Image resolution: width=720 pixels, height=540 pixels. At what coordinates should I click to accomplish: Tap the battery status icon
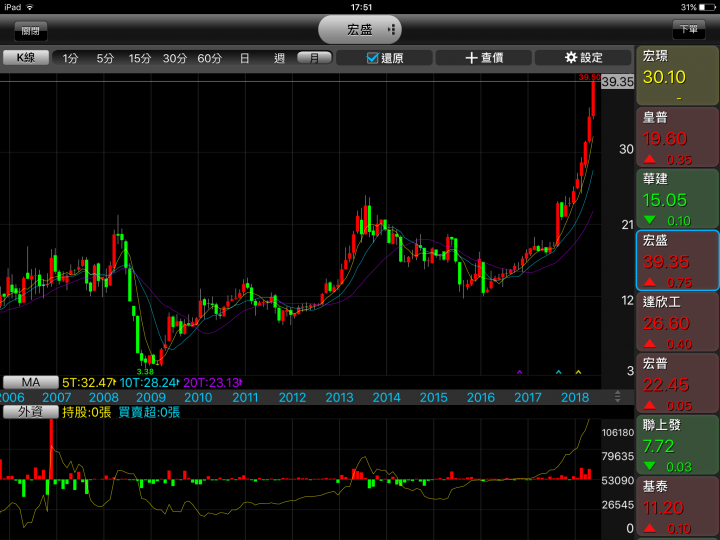pyautogui.click(x=707, y=7)
